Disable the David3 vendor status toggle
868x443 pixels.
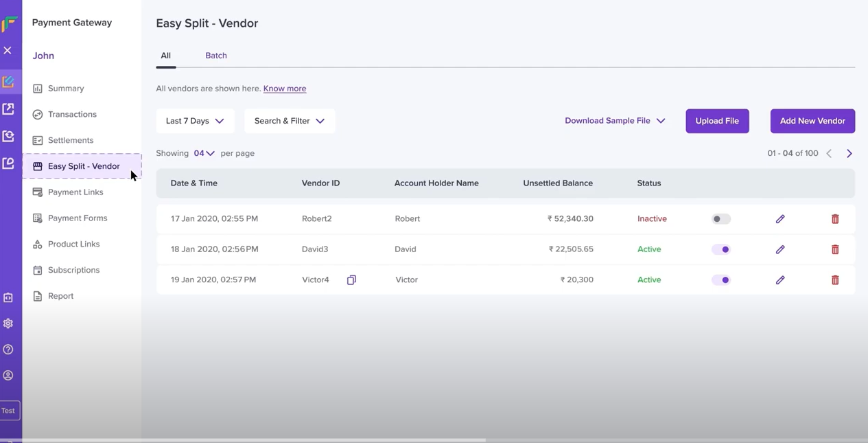721,249
